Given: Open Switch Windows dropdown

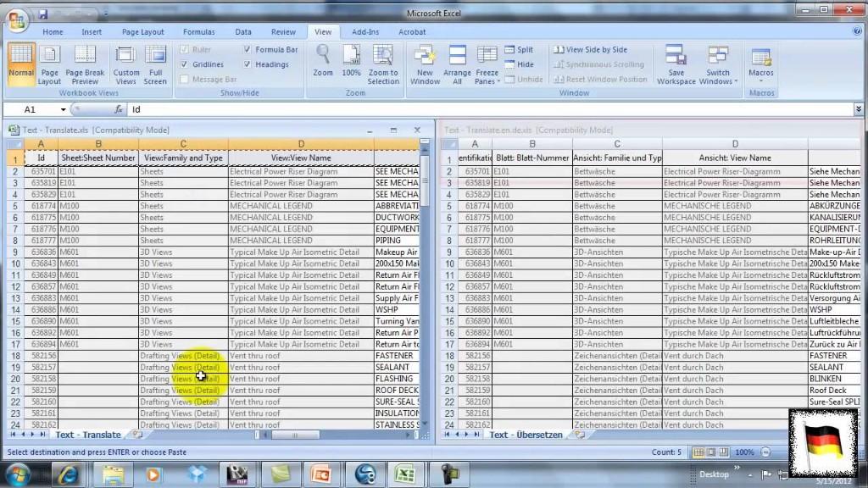Looking at the screenshot, I should click(718, 64).
